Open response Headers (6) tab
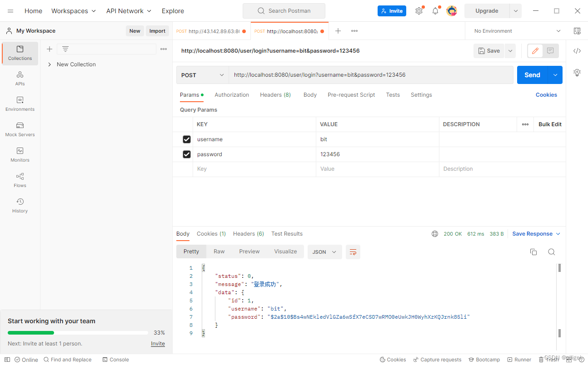588x365 pixels. [249, 234]
